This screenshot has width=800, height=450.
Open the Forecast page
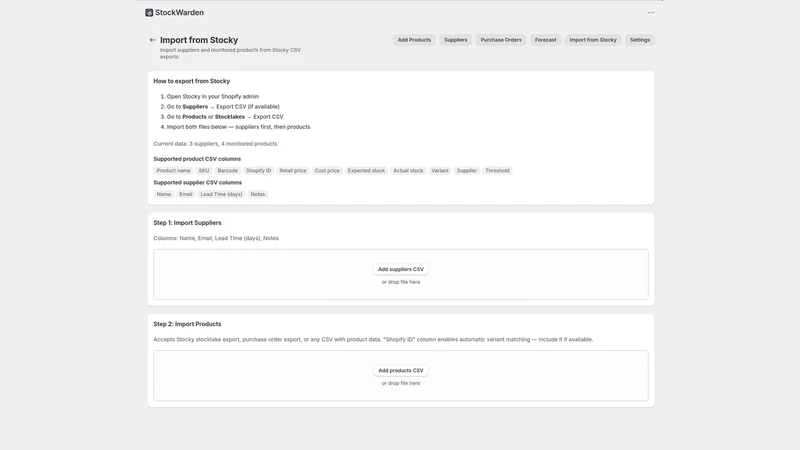coord(545,40)
